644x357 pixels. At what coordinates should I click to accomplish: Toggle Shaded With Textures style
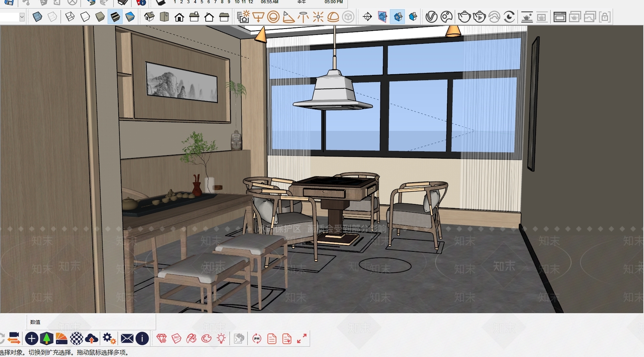(x=115, y=17)
